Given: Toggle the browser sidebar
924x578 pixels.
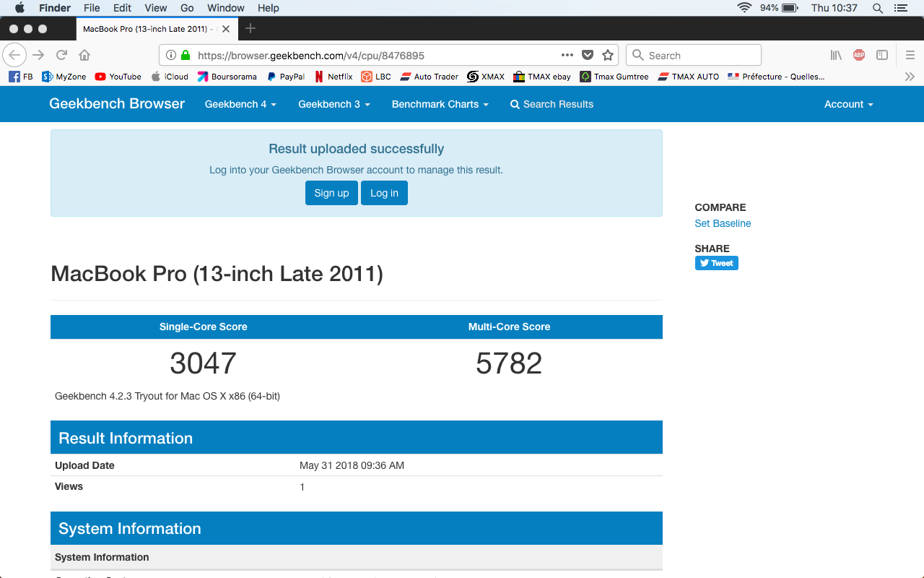Looking at the screenshot, I should [x=882, y=55].
